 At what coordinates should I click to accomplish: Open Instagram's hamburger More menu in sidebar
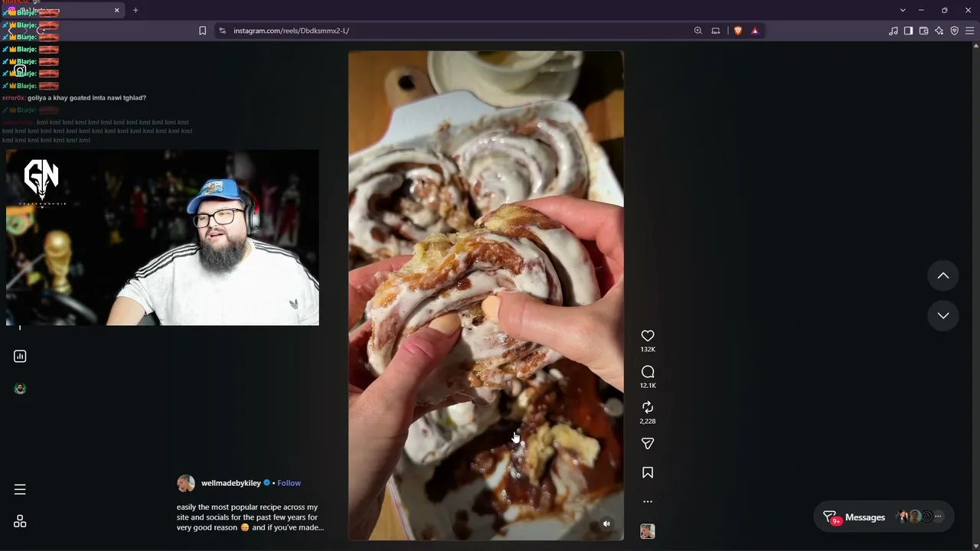click(x=20, y=490)
